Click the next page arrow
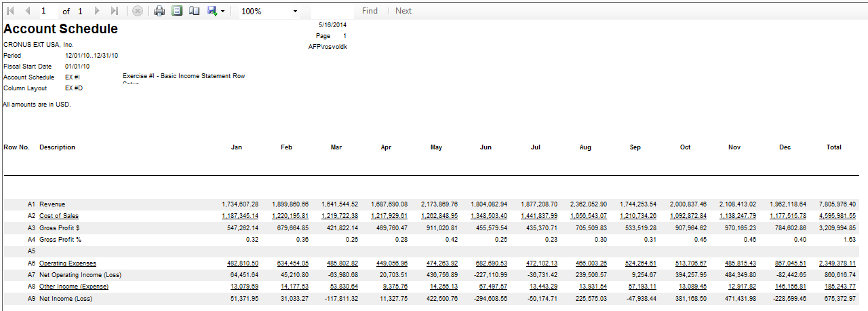Image resolution: width=868 pixels, height=311 pixels. (97, 11)
